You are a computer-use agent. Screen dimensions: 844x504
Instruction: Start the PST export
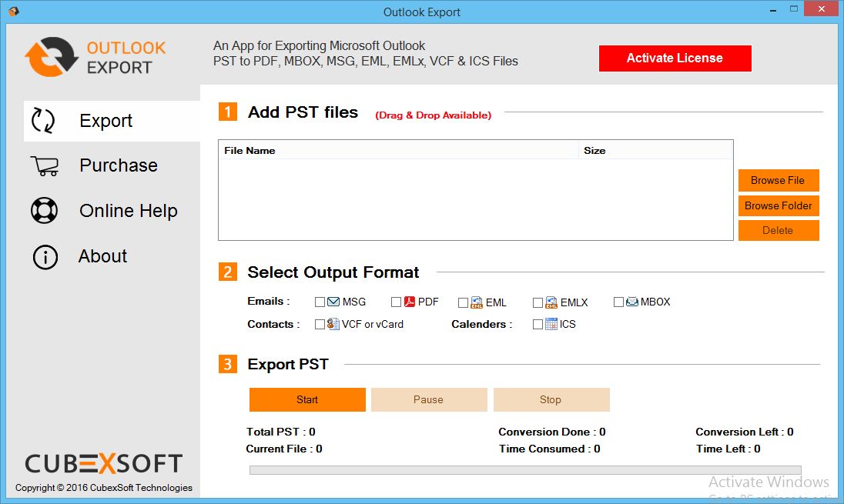(307, 399)
